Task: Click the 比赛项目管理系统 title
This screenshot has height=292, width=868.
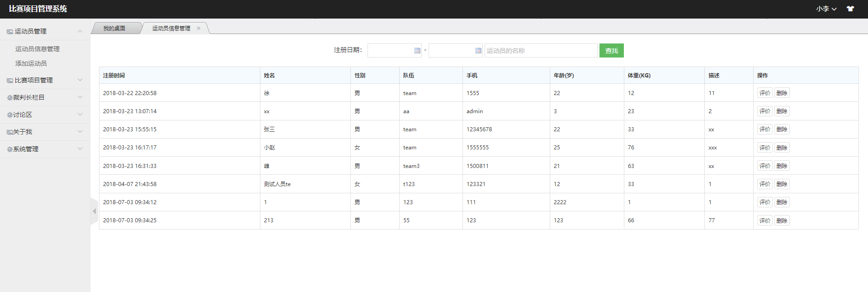Action: (38, 9)
